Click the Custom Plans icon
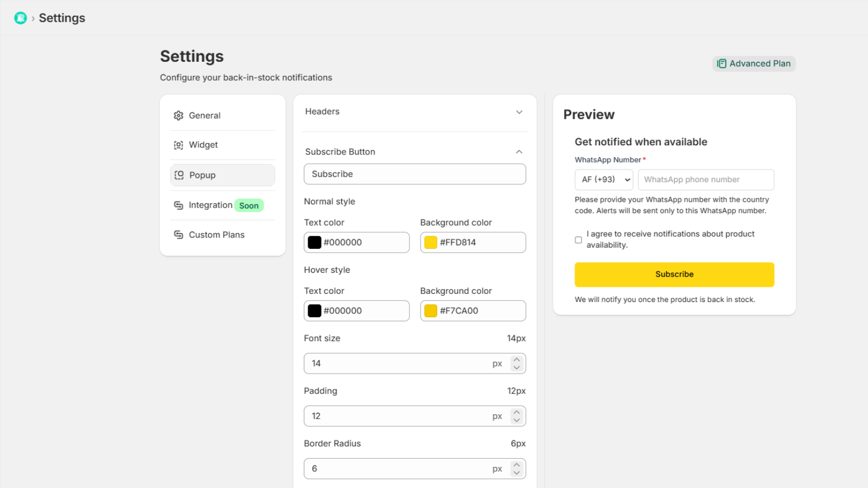This screenshot has width=868, height=488. 178,235
